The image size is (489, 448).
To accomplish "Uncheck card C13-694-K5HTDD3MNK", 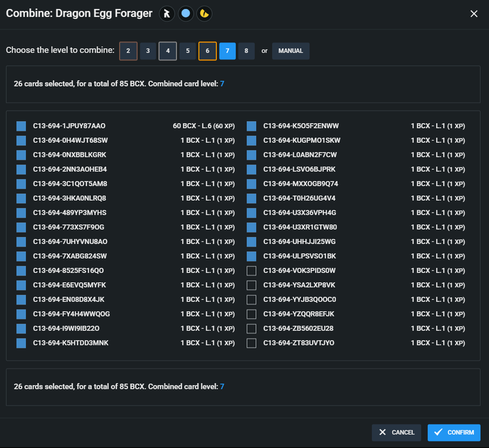I will click(21, 343).
